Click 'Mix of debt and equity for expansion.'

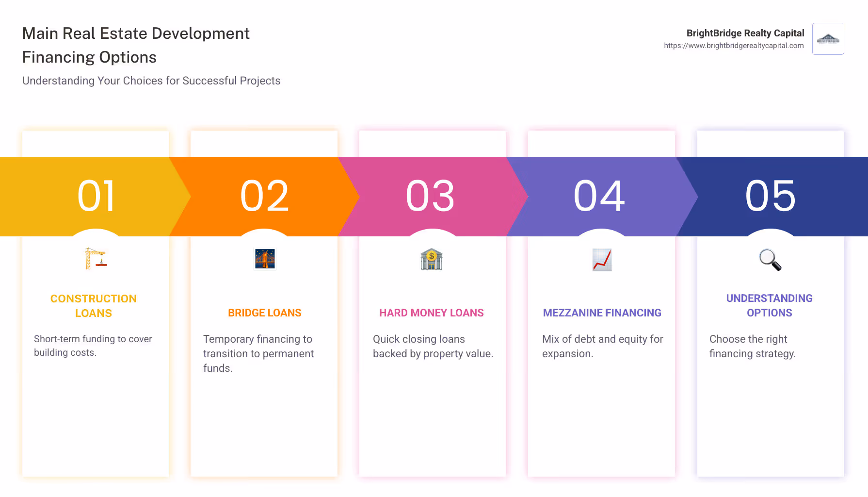(603, 347)
